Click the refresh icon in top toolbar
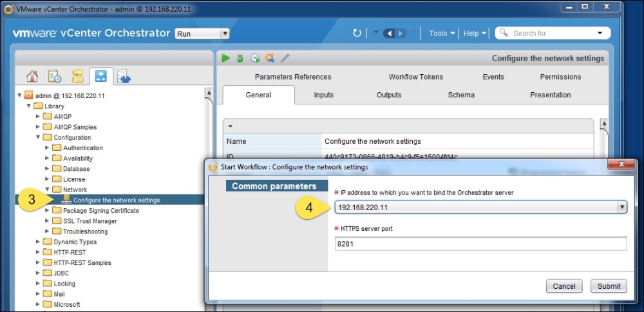Viewport: 644px width, 312px height. tap(357, 34)
